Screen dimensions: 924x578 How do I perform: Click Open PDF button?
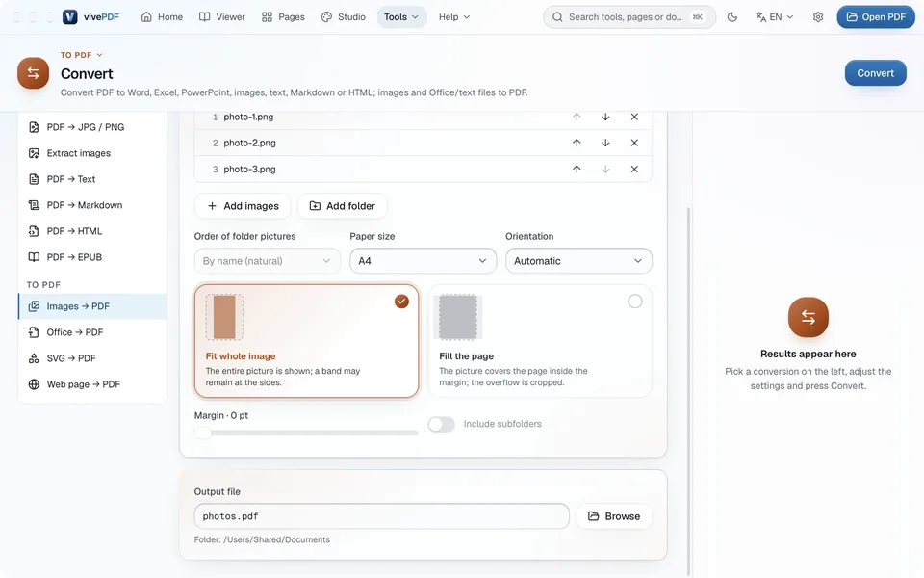pyautogui.click(x=876, y=17)
